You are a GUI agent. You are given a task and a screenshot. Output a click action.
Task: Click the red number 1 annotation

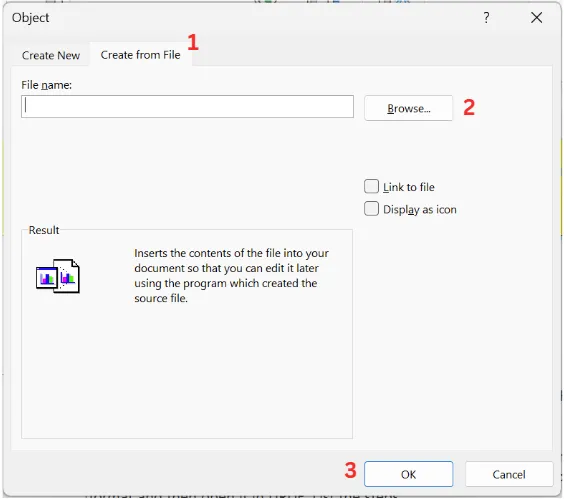tap(193, 42)
